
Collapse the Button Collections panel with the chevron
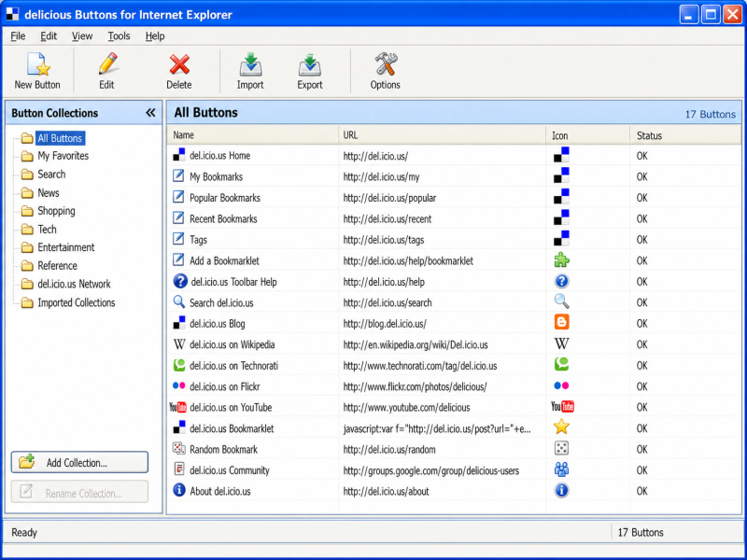(x=150, y=112)
